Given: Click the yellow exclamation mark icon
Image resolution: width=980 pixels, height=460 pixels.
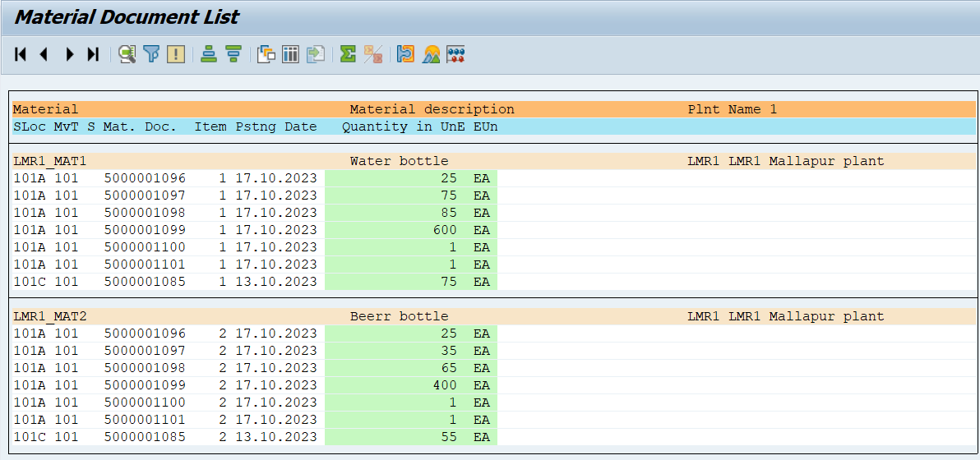Looking at the screenshot, I should [x=175, y=54].
